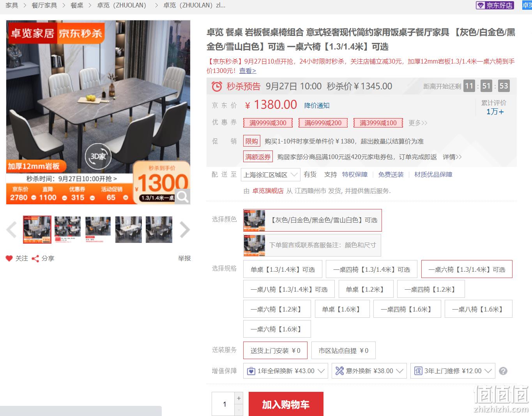This screenshot has width=532, height=416.
Task: Select spec 一桌四椅【1.3/1.4米】可选
Action: point(371,269)
